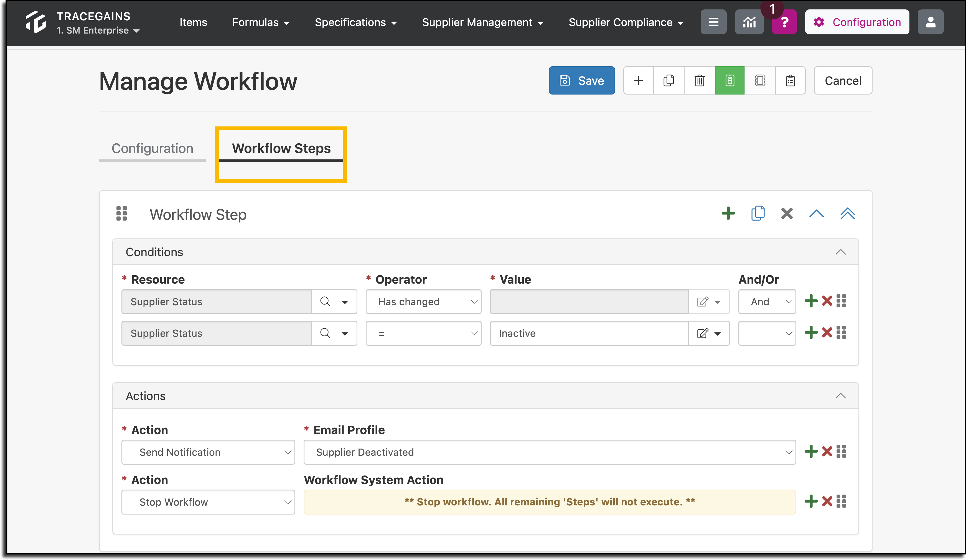This screenshot has height=560, width=966.
Task: Click the plus add workflow toolbar icon
Action: (638, 80)
